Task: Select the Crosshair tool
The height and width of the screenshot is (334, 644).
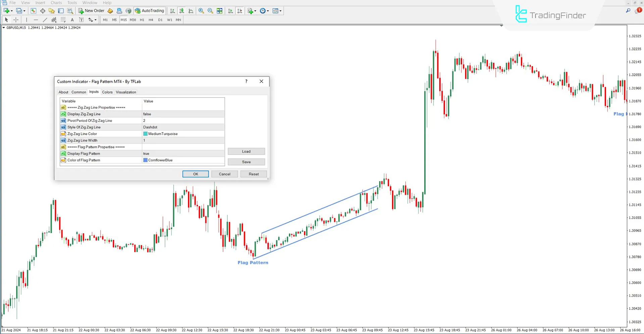Action: pos(15,20)
